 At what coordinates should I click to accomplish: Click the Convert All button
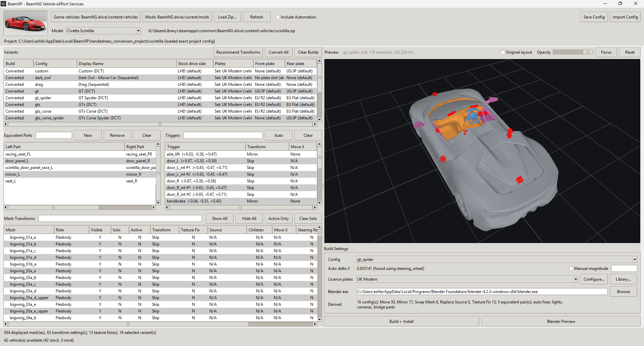278,52
